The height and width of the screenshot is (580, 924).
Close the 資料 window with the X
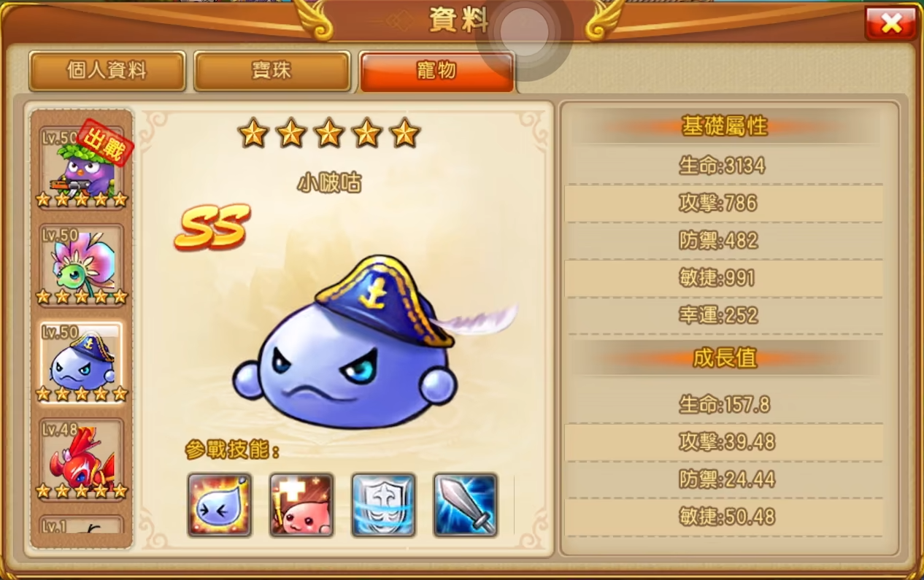pos(890,23)
